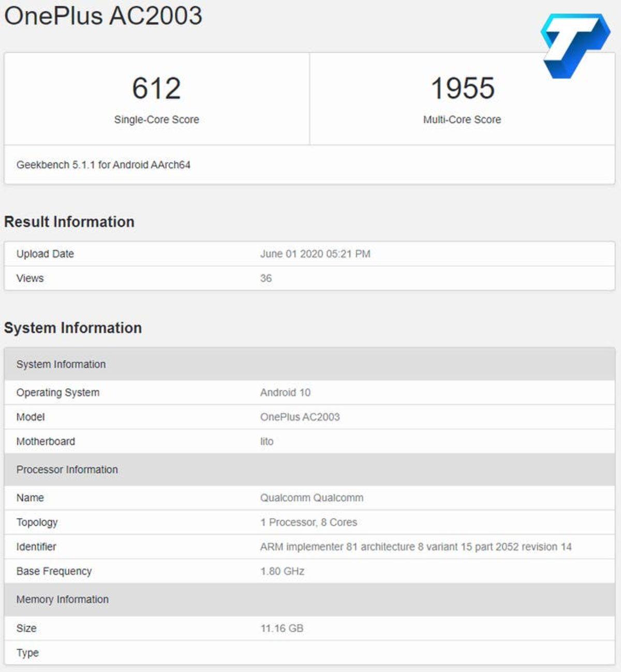This screenshot has width=621, height=672.
Task: Open the Result Information section header
Action: [69, 222]
